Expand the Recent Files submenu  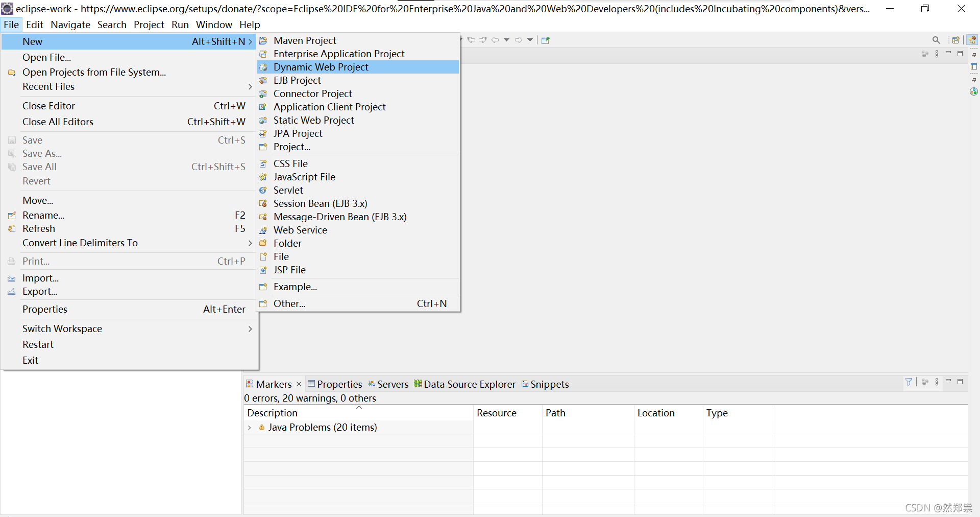(x=250, y=87)
